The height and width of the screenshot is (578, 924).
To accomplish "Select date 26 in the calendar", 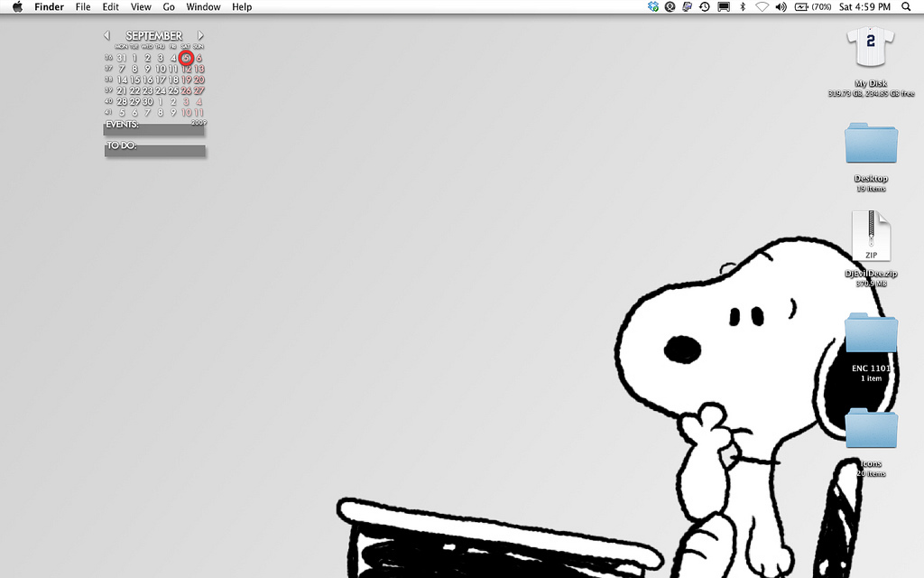I will coord(186,91).
